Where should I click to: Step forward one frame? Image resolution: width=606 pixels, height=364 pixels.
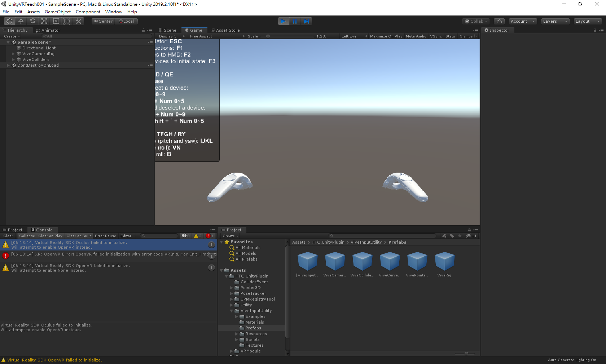(306, 21)
